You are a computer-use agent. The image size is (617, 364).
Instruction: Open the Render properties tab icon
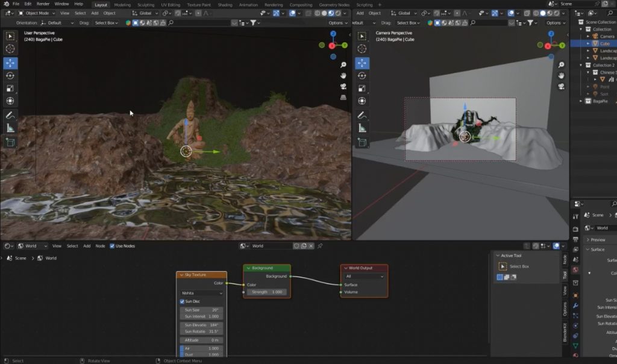575,229
